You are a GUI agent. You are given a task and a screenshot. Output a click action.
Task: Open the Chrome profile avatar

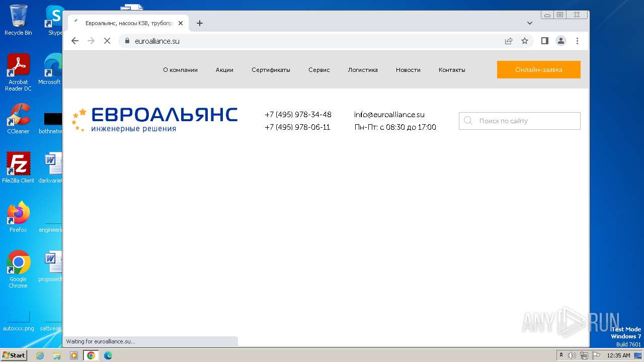click(x=561, y=41)
